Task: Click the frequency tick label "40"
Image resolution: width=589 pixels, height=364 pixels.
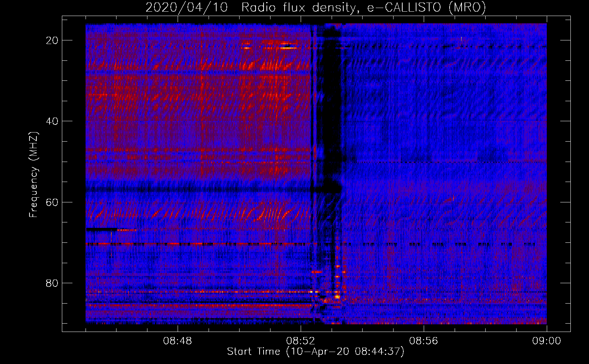Action: [x=52, y=121]
